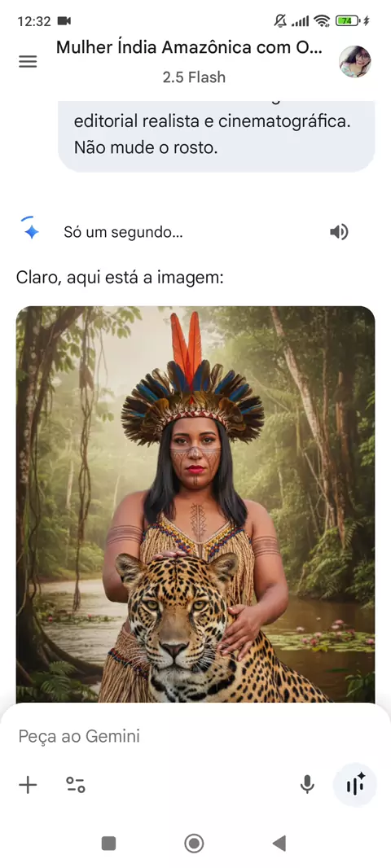
Task: Open the tools sliders icon
Action: click(75, 784)
